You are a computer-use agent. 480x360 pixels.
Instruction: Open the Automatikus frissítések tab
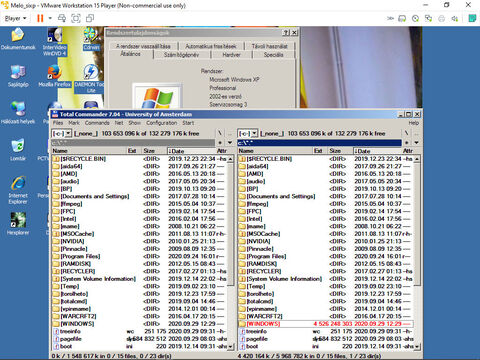[x=211, y=46]
